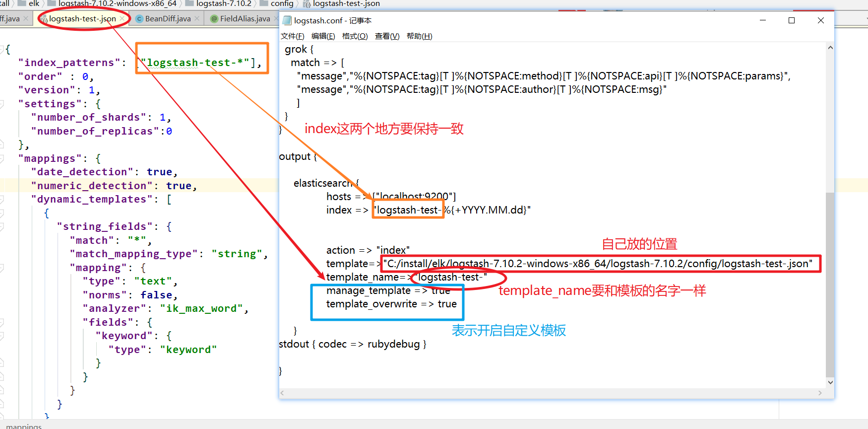Click the "stdout { codec => rubydebug }" line
The image size is (868, 429).
353,344
